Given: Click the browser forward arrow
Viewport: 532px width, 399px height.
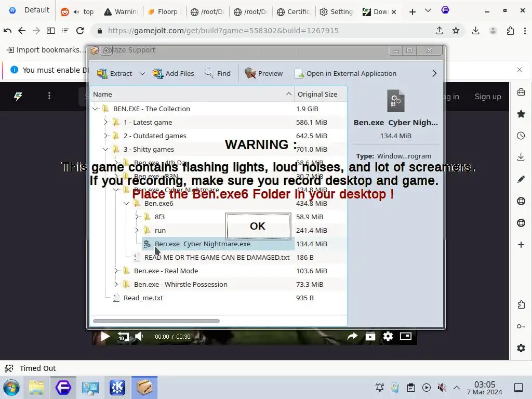Looking at the screenshot, I should pos(36,31).
